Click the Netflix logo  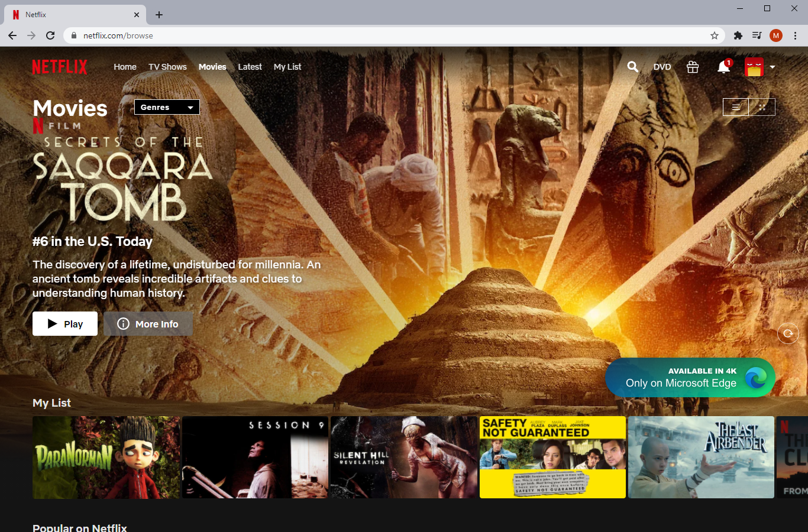click(x=60, y=67)
